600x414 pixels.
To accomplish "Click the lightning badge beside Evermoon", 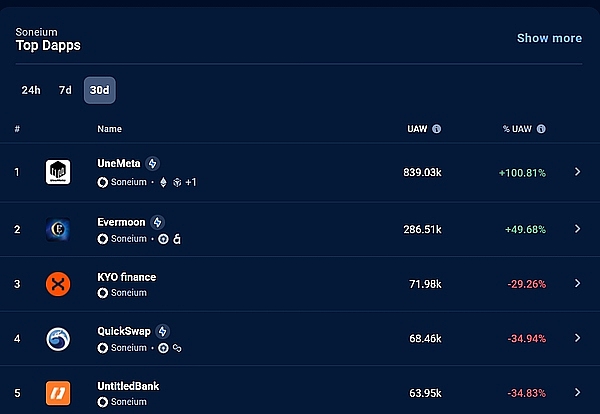I will pos(158,222).
